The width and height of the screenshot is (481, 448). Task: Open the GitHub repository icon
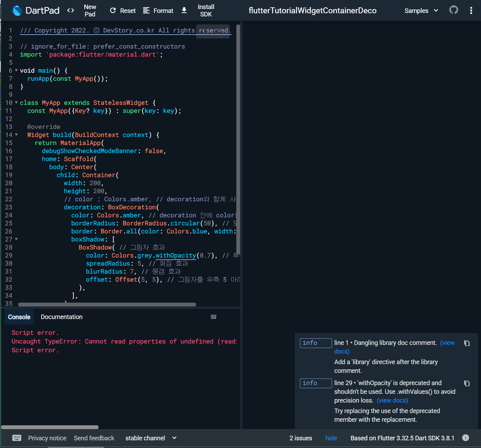(454, 10)
